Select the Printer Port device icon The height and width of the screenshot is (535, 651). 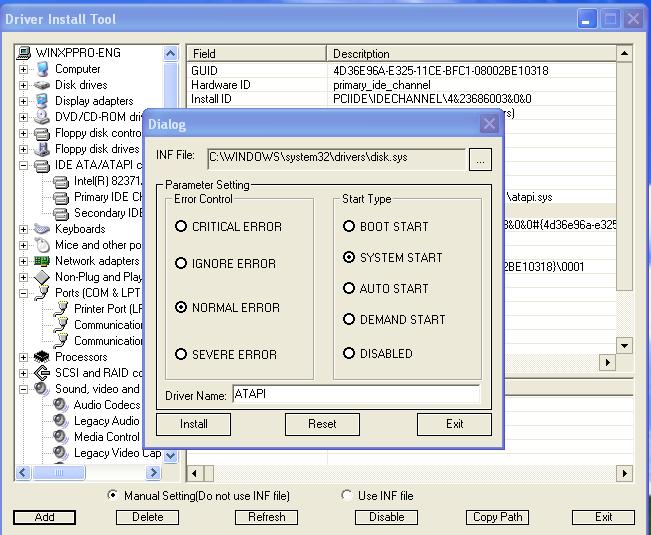(x=61, y=309)
